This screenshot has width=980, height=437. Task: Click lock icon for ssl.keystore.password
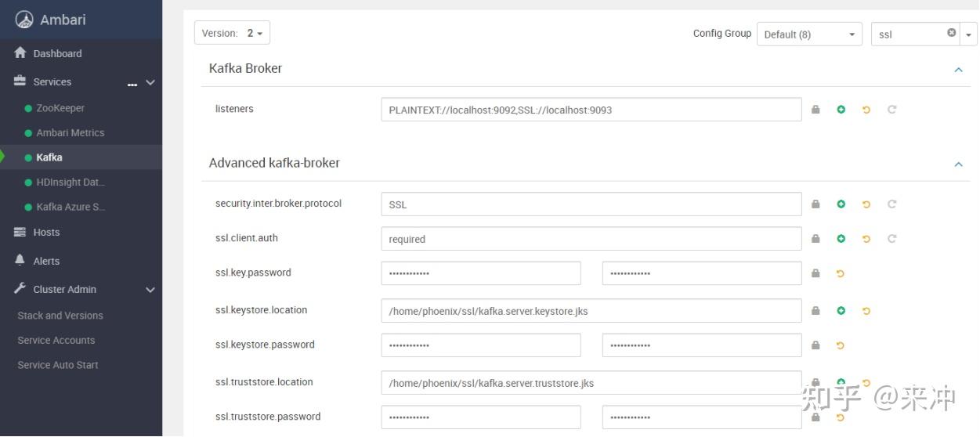815,345
